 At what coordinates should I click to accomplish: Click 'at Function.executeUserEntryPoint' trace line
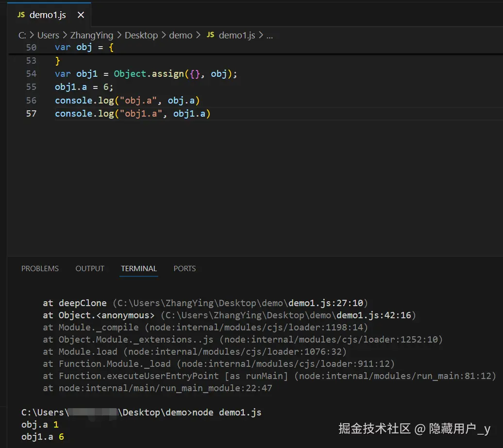[269, 376]
